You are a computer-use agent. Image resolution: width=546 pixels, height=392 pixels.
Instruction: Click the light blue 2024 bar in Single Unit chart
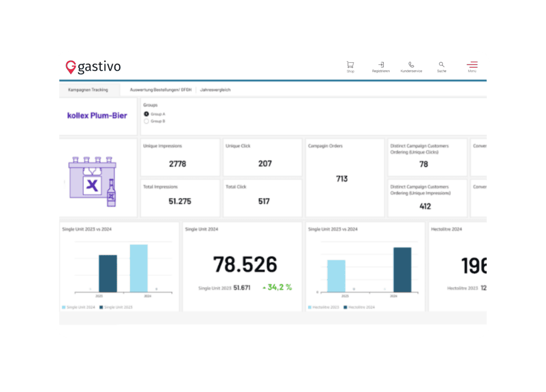(139, 268)
